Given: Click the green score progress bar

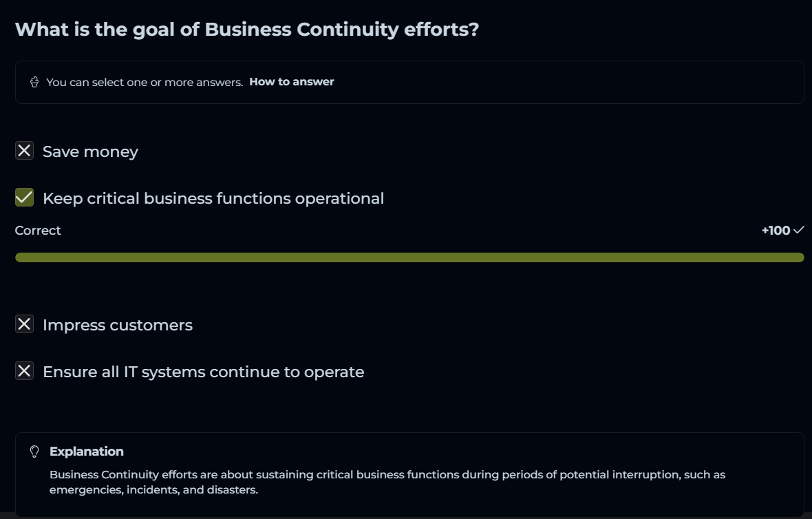Looking at the screenshot, I should [409, 257].
